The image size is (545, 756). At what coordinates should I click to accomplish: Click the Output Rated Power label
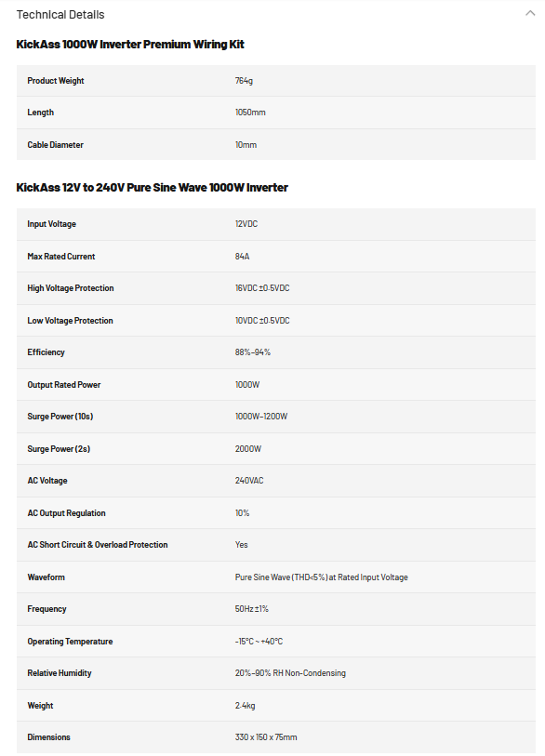point(64,385)
